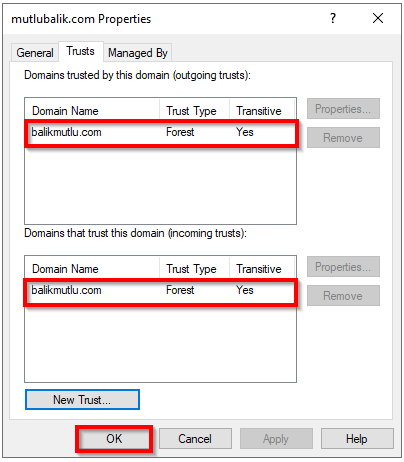Screen dimensions: 404x462
Task: Click Transitive column header in incoming trusts
Action: click(x=262, y=269)
